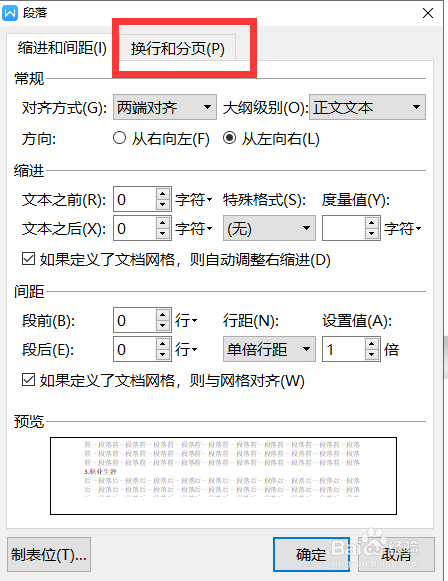The height and width of the screenshot is (581, 448).
Task: Click the WPS Writer icon in title bar
Action: (10, 13)
